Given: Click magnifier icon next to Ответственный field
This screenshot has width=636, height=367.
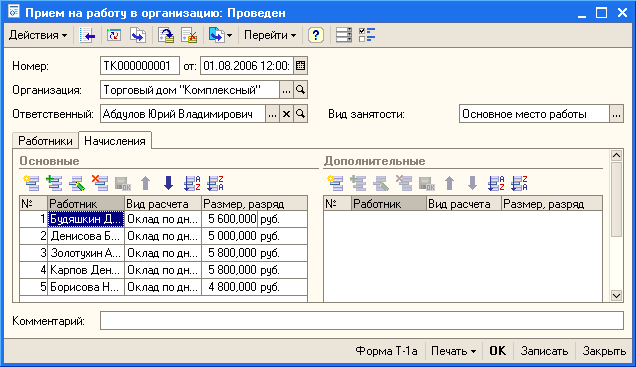Looking at the screenshot, I should coord(301,114).
